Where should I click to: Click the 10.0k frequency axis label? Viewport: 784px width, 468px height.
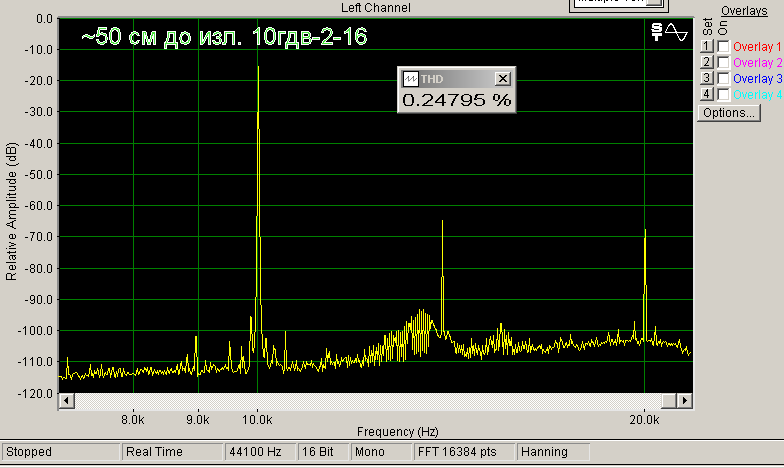[257, 420]
